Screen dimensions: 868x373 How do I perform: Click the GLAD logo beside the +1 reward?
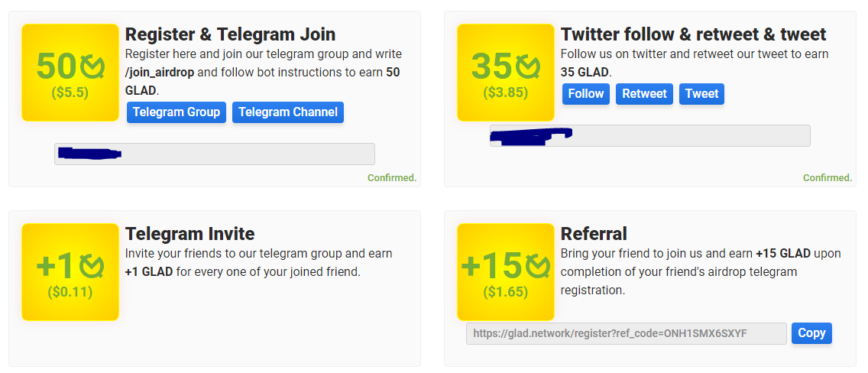[92, 266]
